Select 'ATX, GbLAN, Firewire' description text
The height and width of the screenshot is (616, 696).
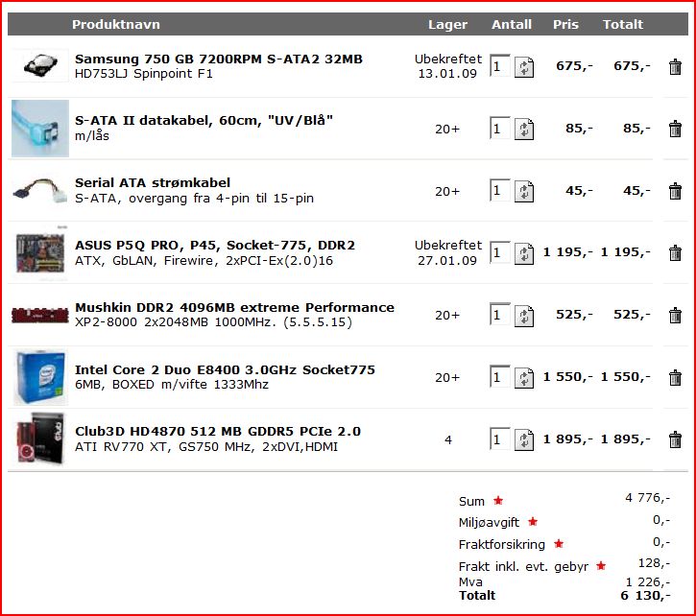[x=147, y=261]
